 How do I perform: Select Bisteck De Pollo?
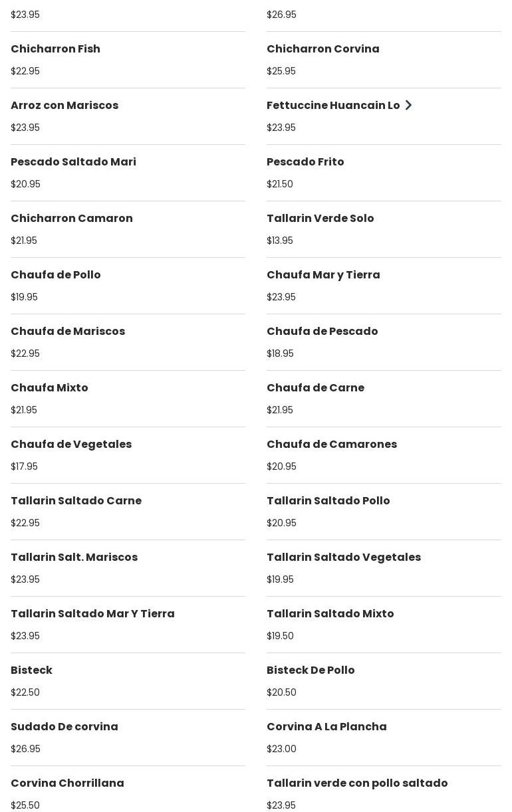click(x=311, y=670)
